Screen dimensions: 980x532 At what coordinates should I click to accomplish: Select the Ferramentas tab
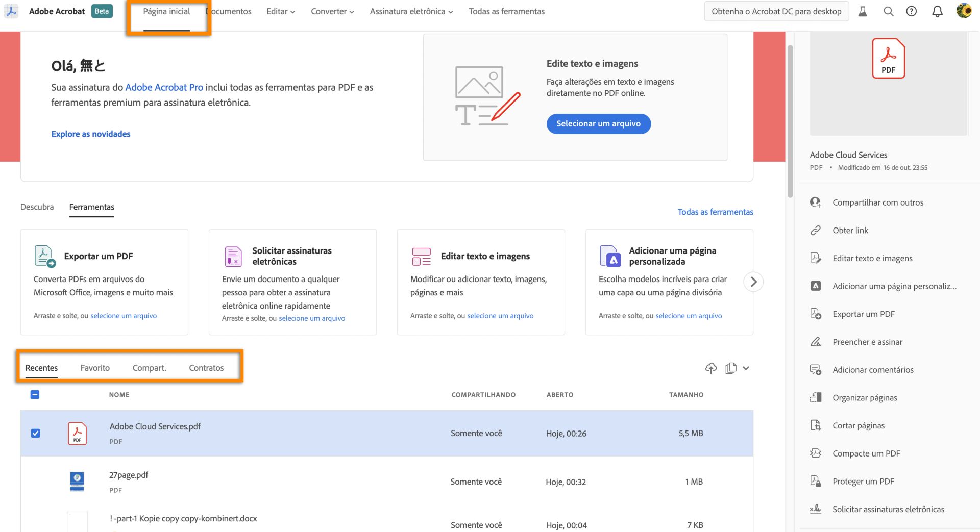click(92, 207)
